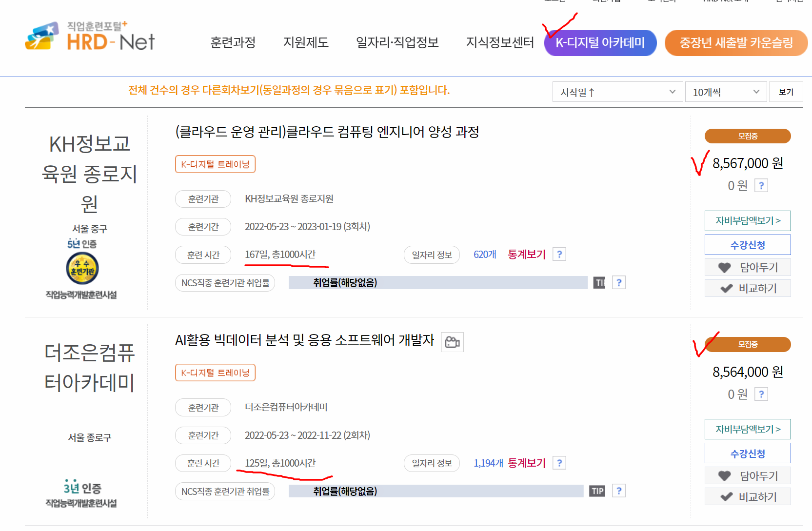Click the small KH정보교육원 종로지원 text beside 훈련기관
The width and height of the screenshot is (812, 531).
(x=289, y=199)
